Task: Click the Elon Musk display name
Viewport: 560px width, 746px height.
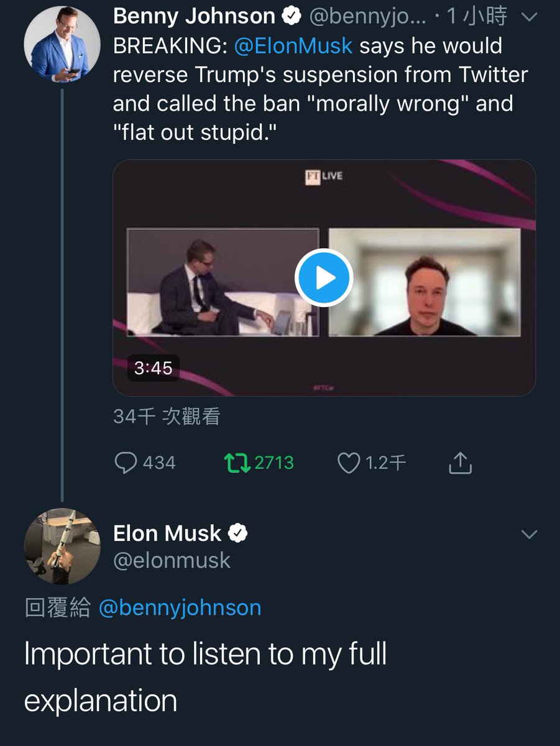Action: pyautogui.click(x=167, y=533)
